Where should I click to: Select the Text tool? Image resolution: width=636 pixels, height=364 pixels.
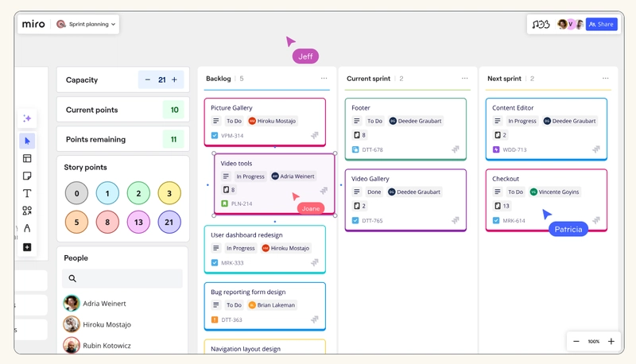[27, 193]
